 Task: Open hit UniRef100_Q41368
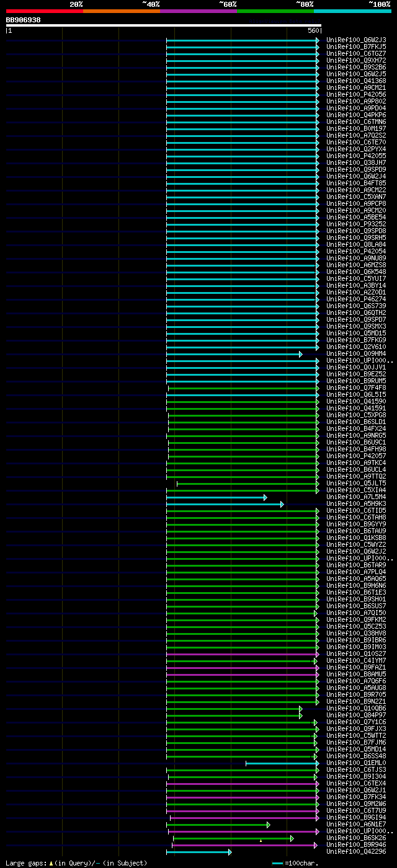(356, 81)
